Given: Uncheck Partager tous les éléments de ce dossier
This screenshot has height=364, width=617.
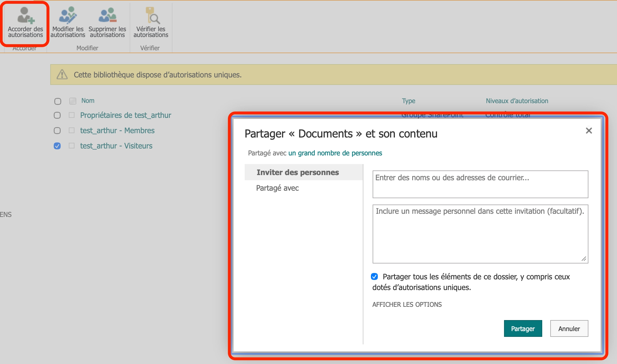Looking at the screenshot, I should click(374, 276).
